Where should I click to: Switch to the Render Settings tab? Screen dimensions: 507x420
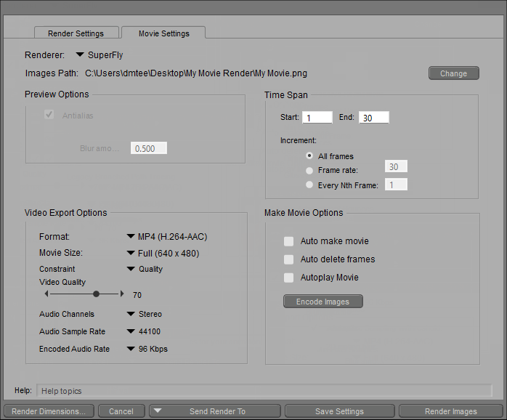click(x=76, y=33)
